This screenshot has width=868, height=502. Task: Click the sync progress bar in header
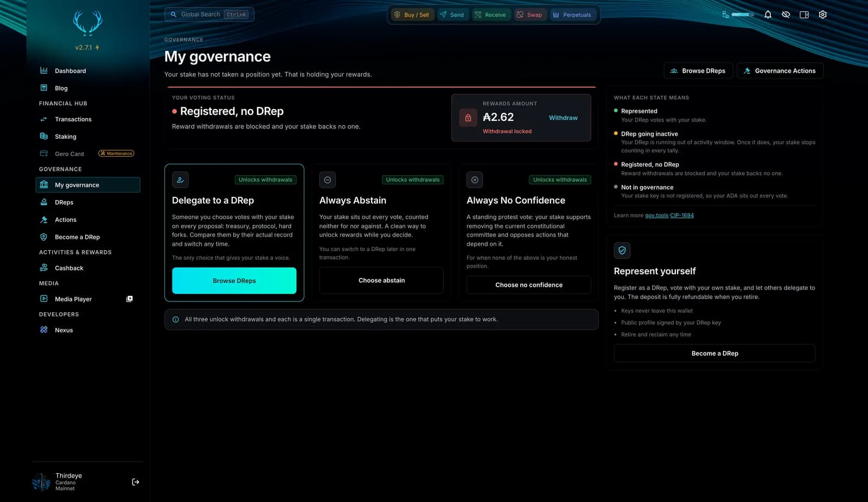[743, 15]
